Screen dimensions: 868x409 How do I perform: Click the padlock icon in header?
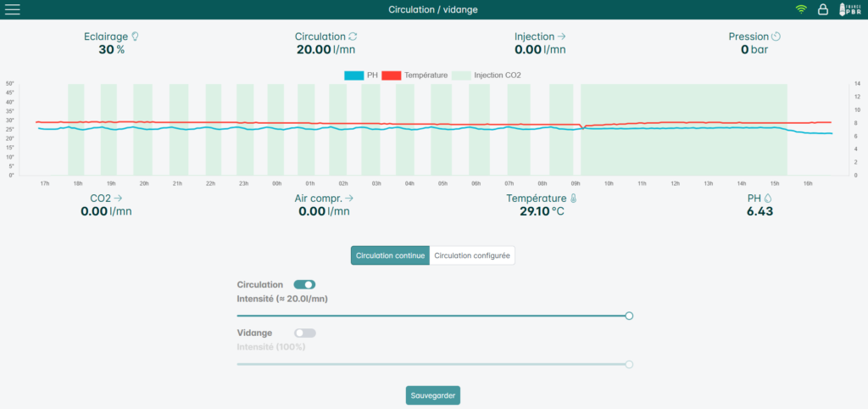pos(823,9)
